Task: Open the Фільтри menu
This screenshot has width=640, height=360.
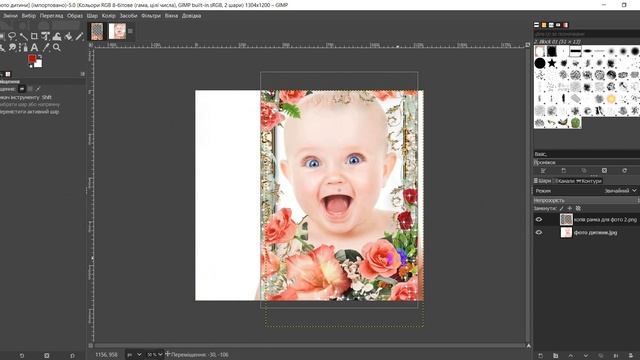Action: (151, 16)
